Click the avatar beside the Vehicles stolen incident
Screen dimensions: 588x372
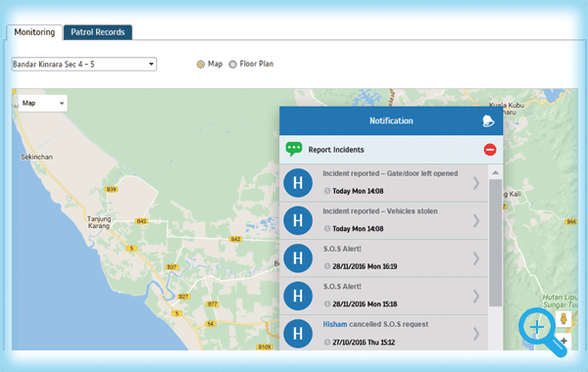pyautogui.click(x=298, y=220)
